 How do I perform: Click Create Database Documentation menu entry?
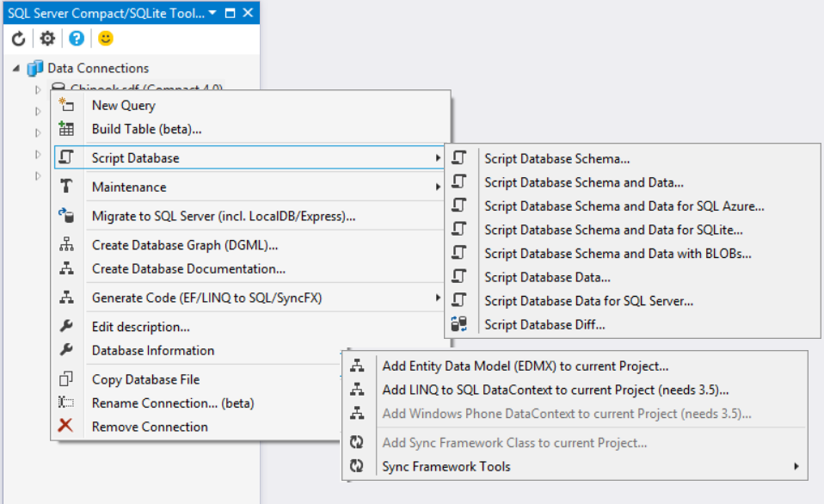coord(188,268)
